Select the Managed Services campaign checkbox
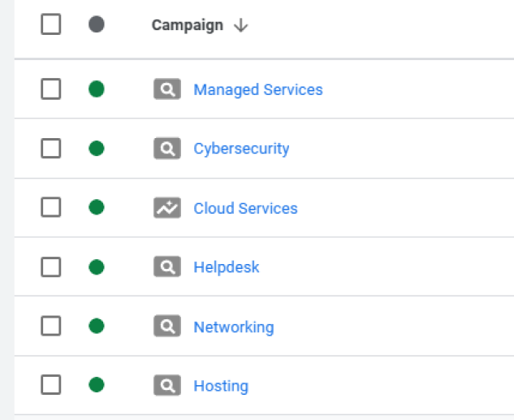Screen dimensions: 514x420 click(51, 89)
